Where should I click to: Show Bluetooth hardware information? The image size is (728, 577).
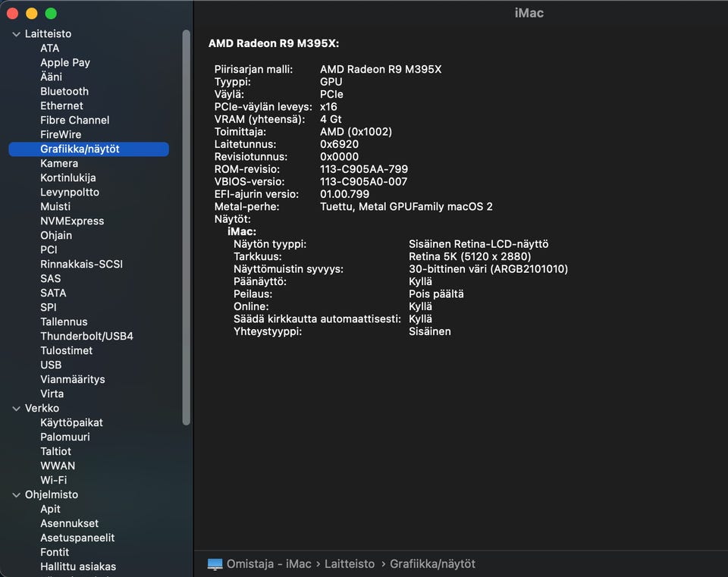(x=64, y=92)
